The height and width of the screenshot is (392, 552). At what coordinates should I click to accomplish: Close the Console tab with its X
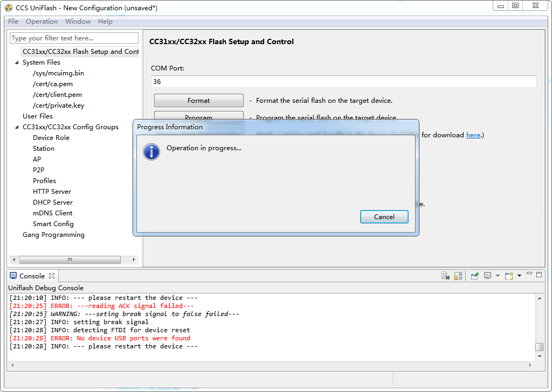pyautogui.click(x=52, y=276)
